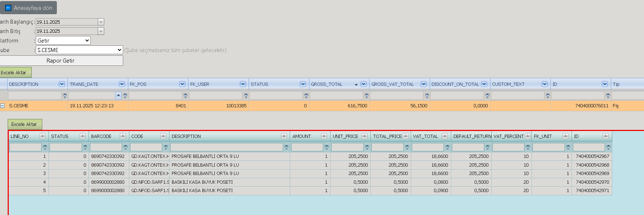Click the filter icon for the GROSS_TOTAL column

tap(367, 96)
